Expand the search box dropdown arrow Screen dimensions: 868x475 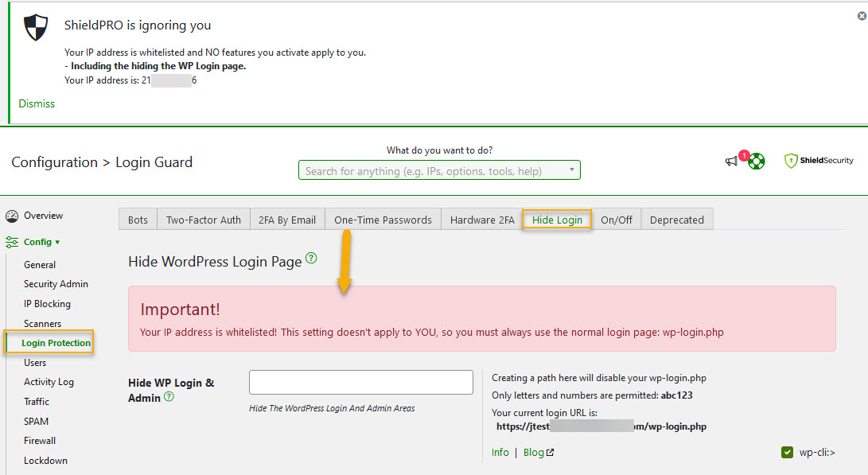[572, 169]
